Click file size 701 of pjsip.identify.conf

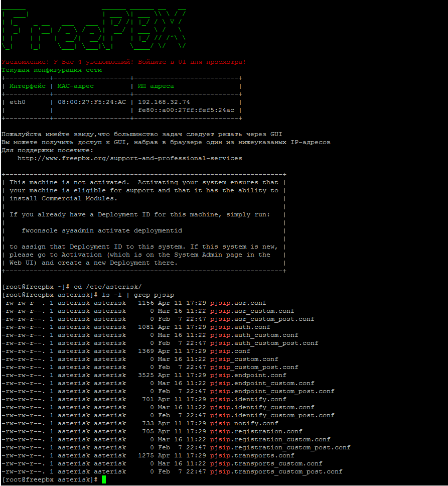pos(148,400)
